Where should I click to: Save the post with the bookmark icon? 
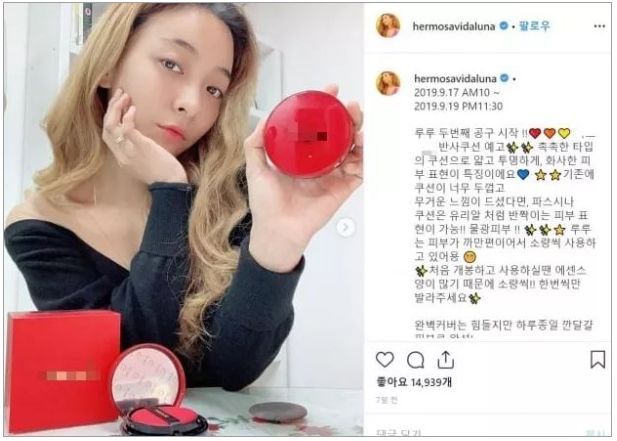click(597, 359)
